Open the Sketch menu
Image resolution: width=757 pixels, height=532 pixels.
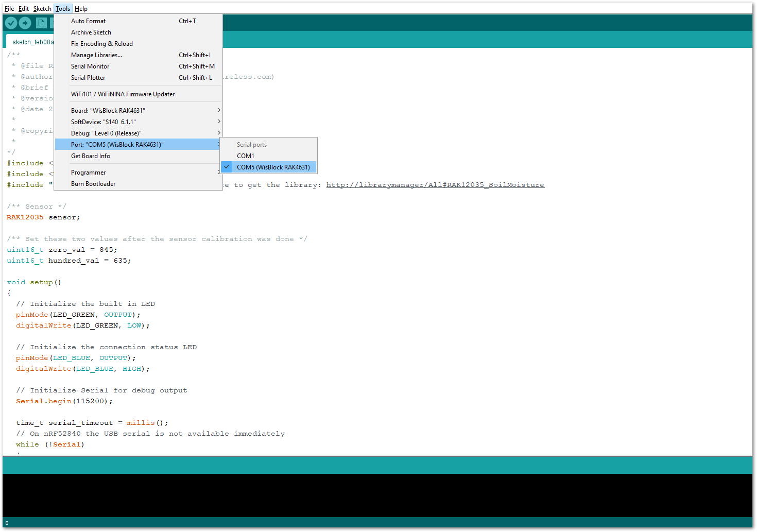42,9
